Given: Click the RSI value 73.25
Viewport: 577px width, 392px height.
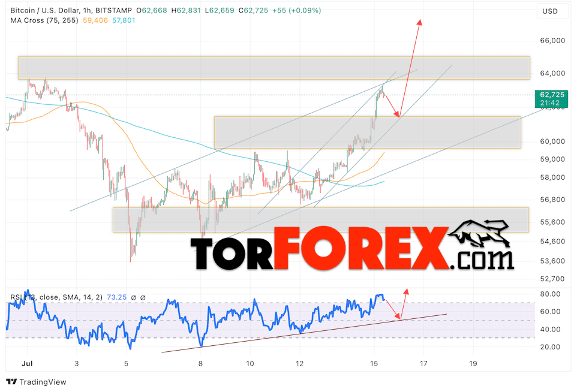Looking at the screenshot, I should 116,297.
